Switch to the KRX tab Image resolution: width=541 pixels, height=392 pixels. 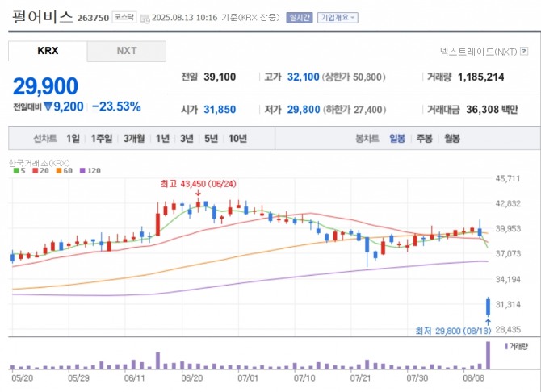click(x=48, y=51)
